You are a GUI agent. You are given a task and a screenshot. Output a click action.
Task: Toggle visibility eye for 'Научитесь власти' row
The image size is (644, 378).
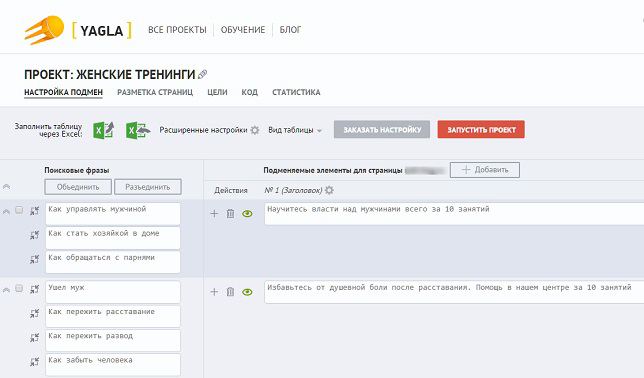pos(247,214)
